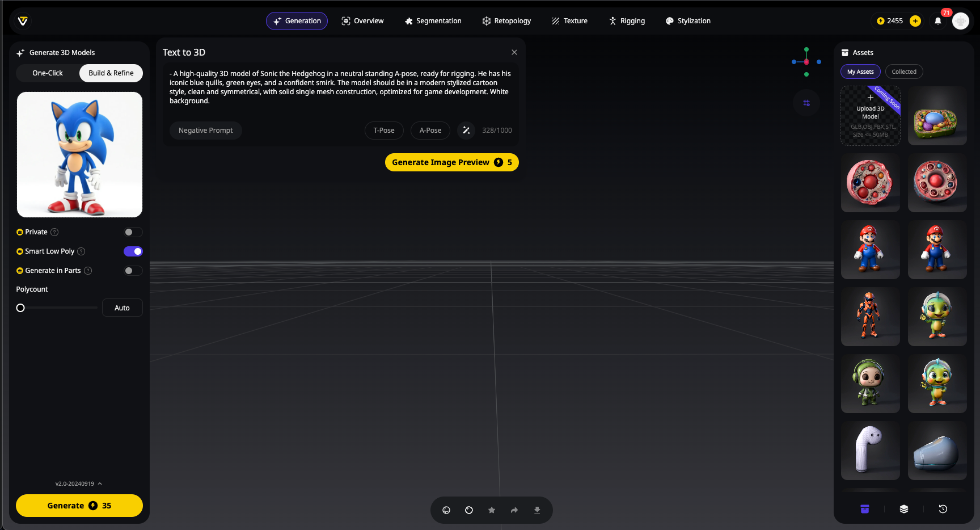Open the Retopology tab
This screenshot has width=980, height=530.
506,21
